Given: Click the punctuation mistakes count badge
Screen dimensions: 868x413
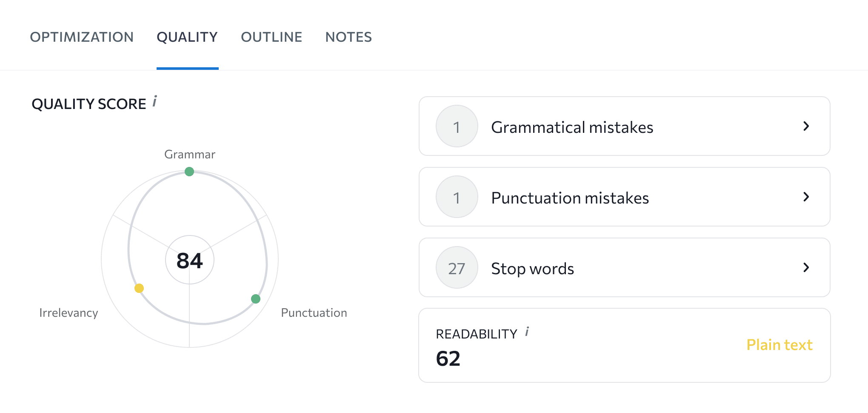Looking at the screenshot, I should tap(457, 197).
